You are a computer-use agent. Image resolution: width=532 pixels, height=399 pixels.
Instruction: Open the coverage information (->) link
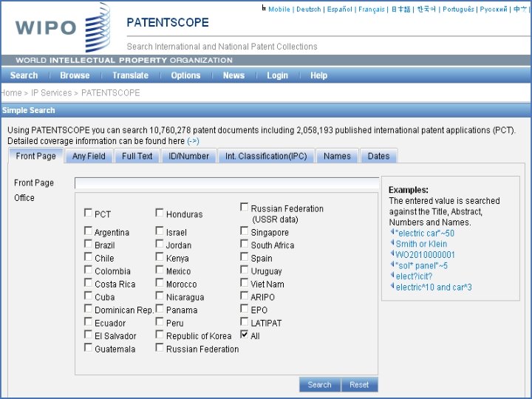[193, 141]
